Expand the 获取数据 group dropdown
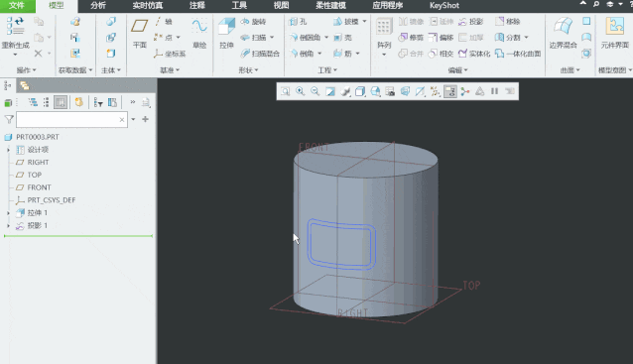This screenshot has width=633, height=364. pyautogui.click(x=75, y=70)
